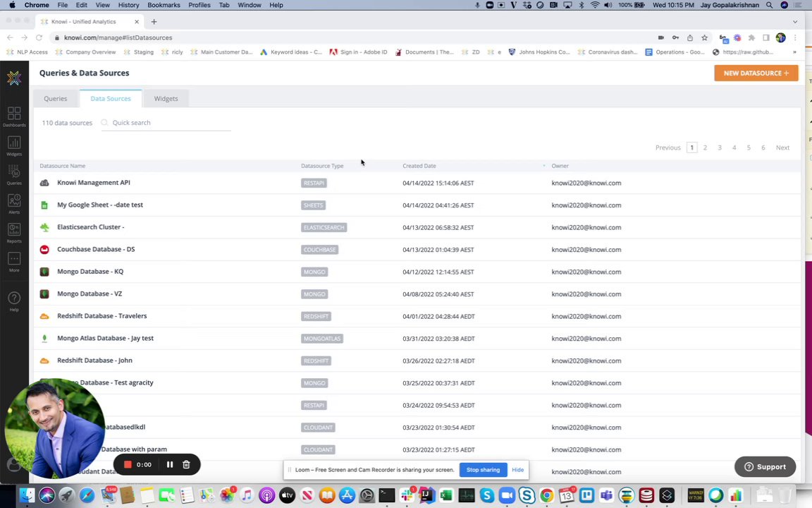
Task: Open the Bookmarks menu in menu bar
Action: click(x=164, y=5)
